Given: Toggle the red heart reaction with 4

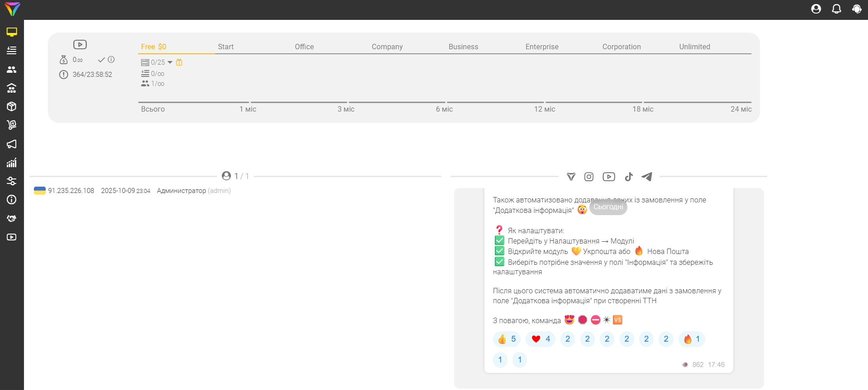Looking at the screenshot, I should pyautogui.click(x=541, y=339).
